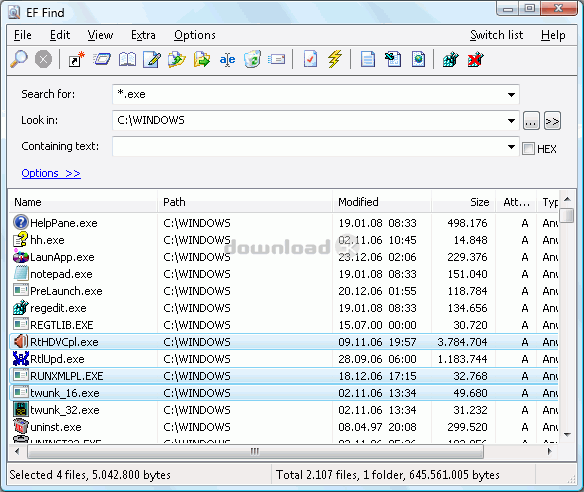Click the create shortcut toolbar icon

coord(76,59)
